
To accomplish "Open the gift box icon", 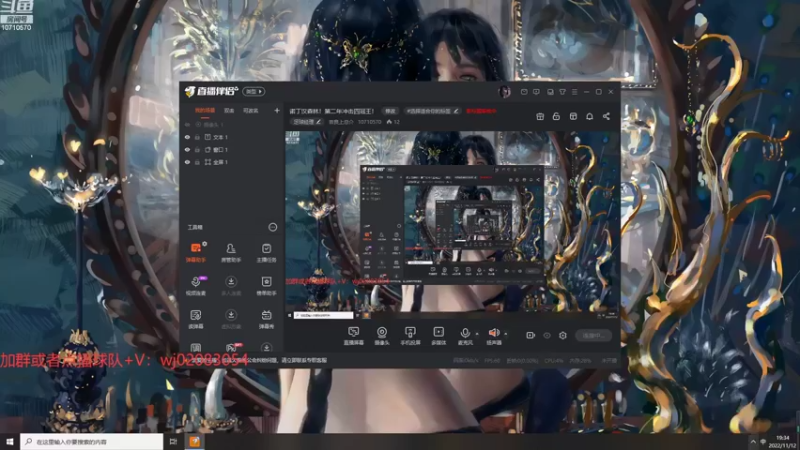I will pos(540,116).
